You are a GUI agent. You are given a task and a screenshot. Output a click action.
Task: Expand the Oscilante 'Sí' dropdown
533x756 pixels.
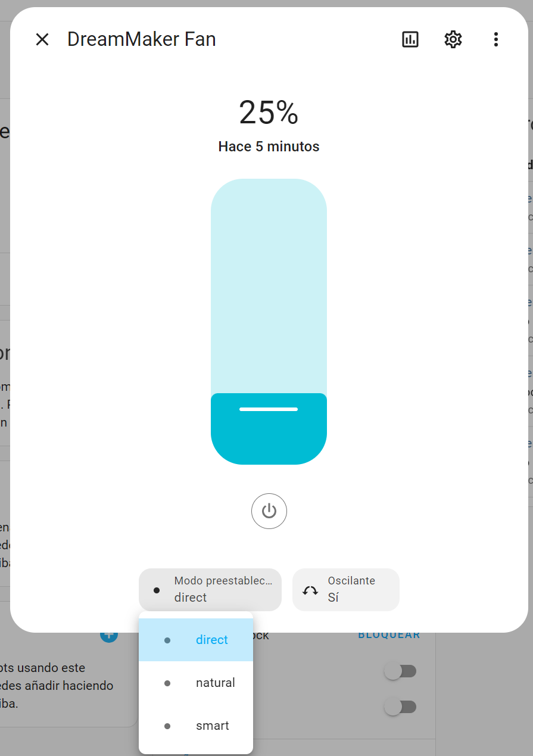coord(346,590)
